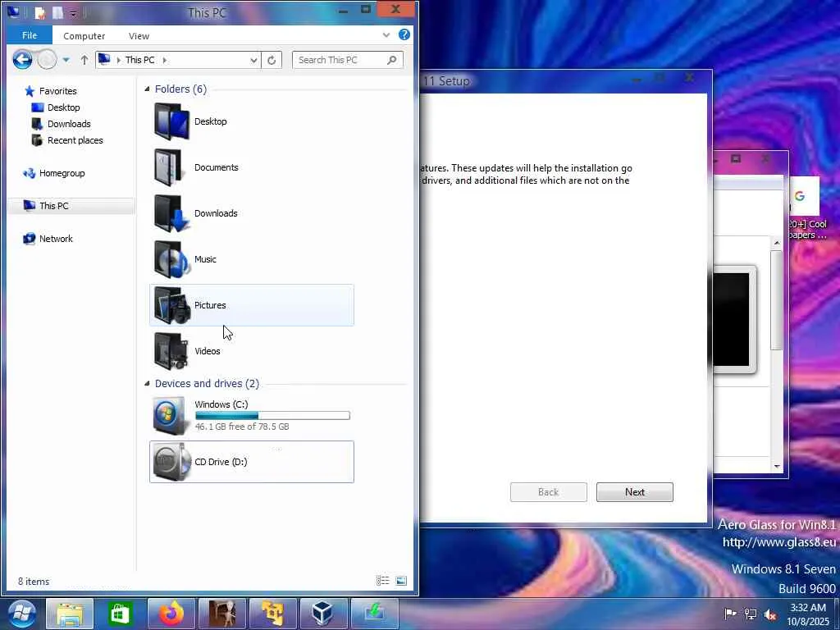Image resolution: width=840 pixels, height=630 pixels.
Task: Select the Downloads folder icon in Folders
Action: click(x=171, y=214)
